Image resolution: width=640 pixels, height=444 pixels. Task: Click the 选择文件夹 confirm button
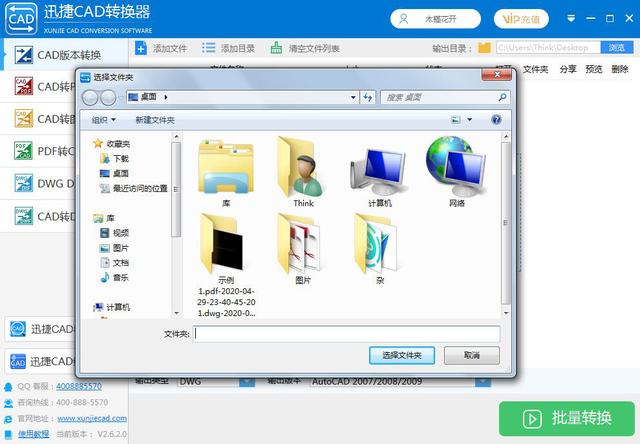pyautogui.click(x=402, y=355)
